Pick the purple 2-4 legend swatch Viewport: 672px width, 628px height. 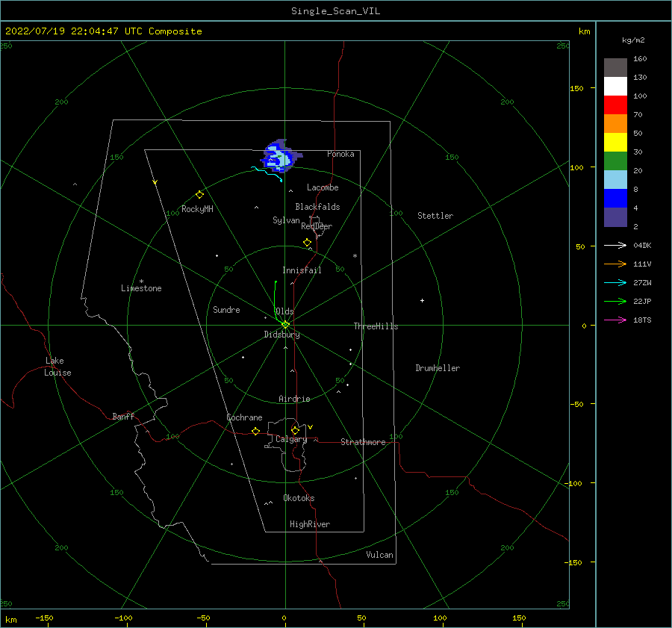tap(615, 217)
